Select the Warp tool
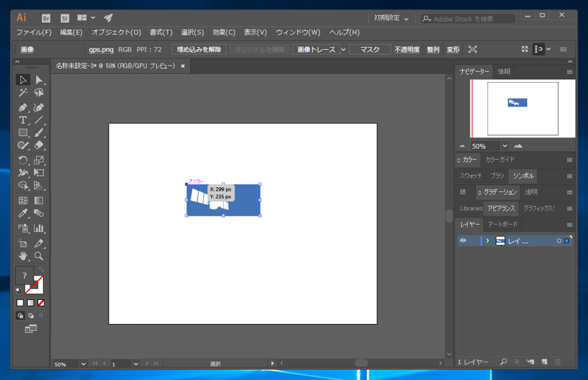The height and width of the screenshot is (380, 588). pyautogui.click(x=23, y=173)
